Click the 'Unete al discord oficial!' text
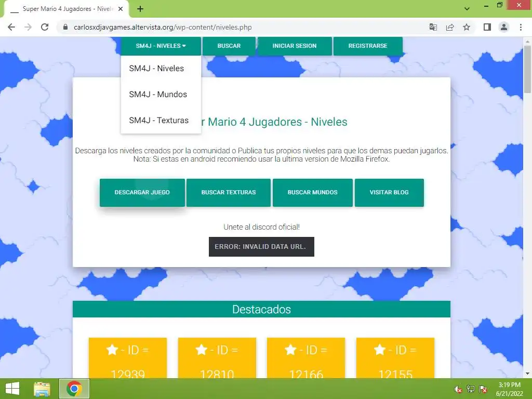The height and width of the screenshot is (399, 532). point(261,227)
